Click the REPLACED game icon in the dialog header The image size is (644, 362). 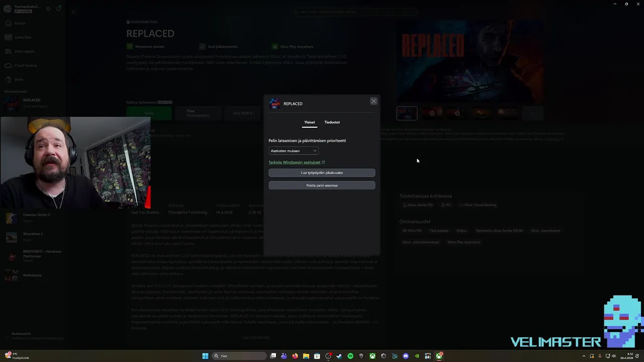[275, 104]
